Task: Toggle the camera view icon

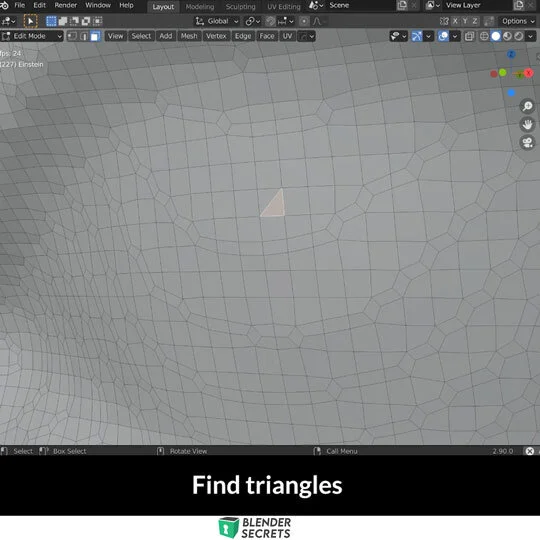Action: click(x=527, y=143)
